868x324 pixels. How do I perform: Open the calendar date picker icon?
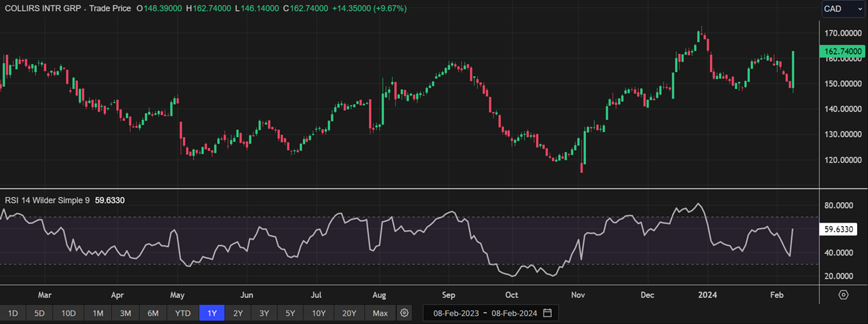point(547,313)
